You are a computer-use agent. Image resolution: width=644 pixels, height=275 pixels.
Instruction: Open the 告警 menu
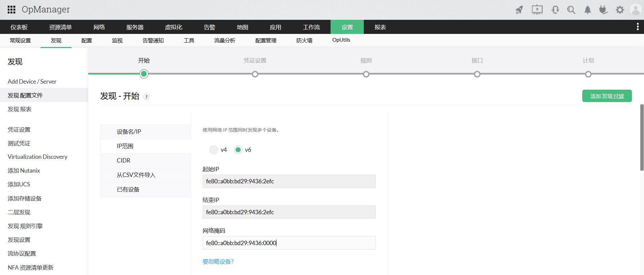(x=209, y=27)
